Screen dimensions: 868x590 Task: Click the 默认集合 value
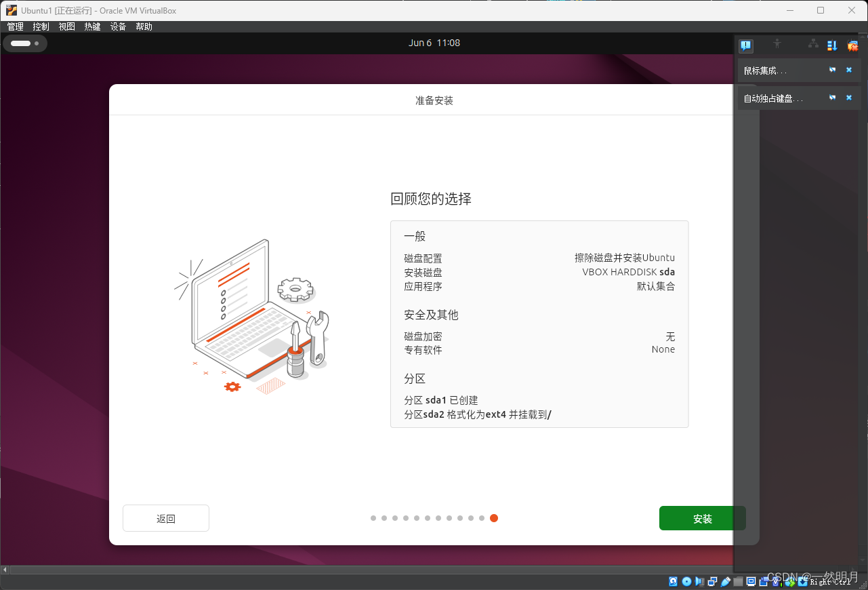click(656, 286)
